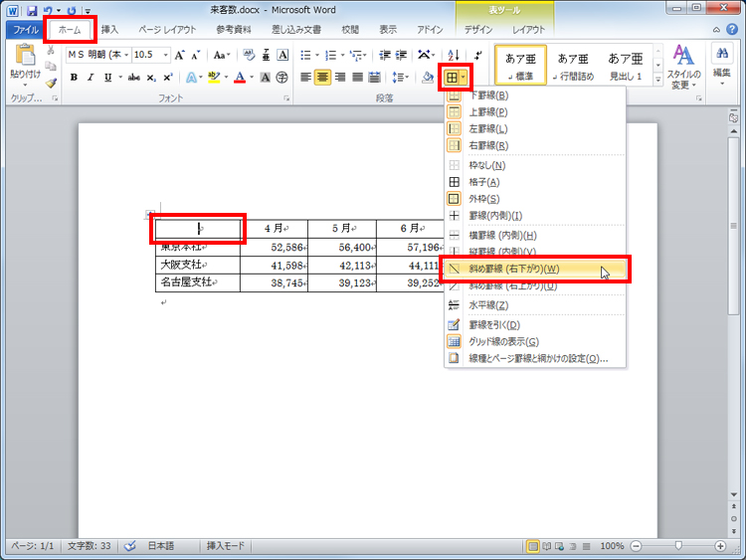Click the distributed alignment icon
This screenshot has width=746, height=560.
374,77
